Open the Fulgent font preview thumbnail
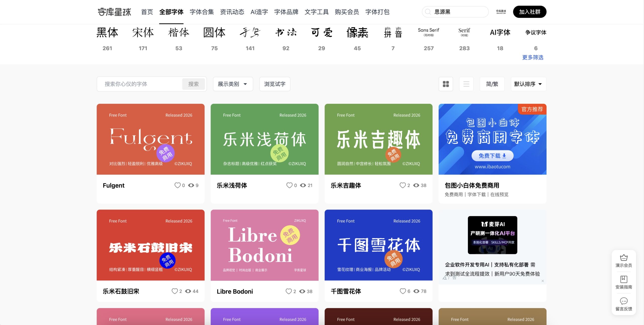The width and height of the screenshot is (644, 325). [x=151, y=139]
